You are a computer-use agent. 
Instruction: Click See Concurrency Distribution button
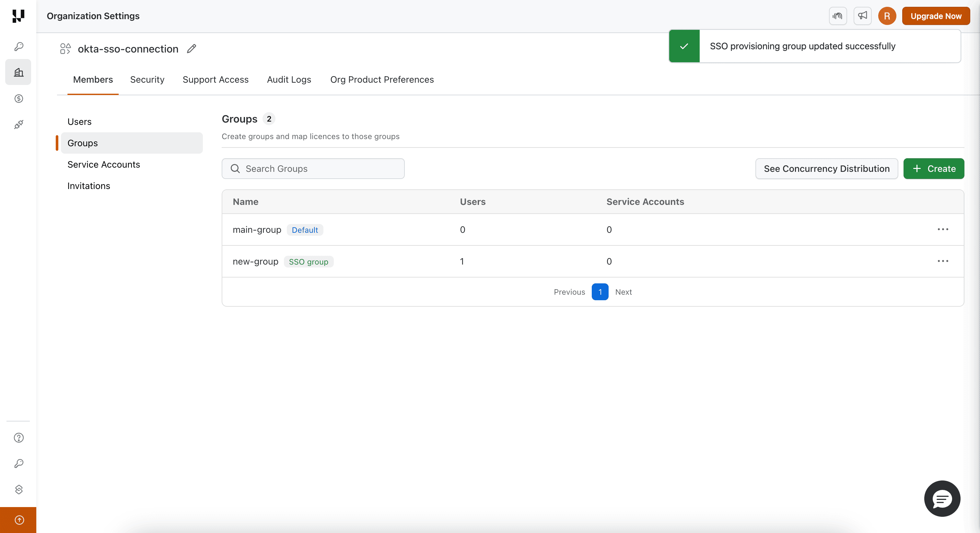pyautogui.click(x=827, y=169)
